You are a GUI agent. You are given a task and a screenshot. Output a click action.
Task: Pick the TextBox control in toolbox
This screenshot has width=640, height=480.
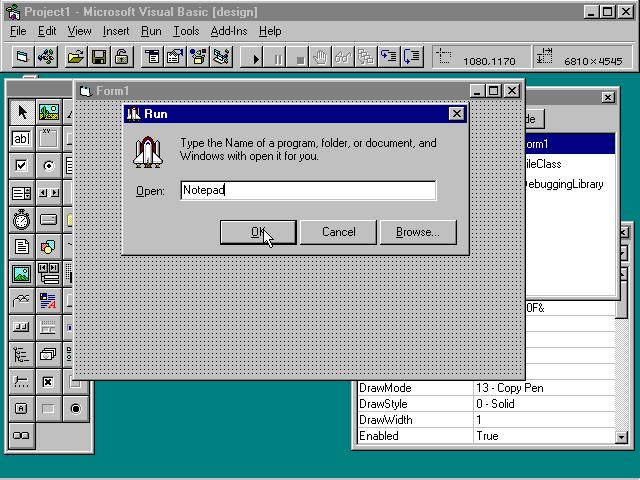(x=21, y=139)
